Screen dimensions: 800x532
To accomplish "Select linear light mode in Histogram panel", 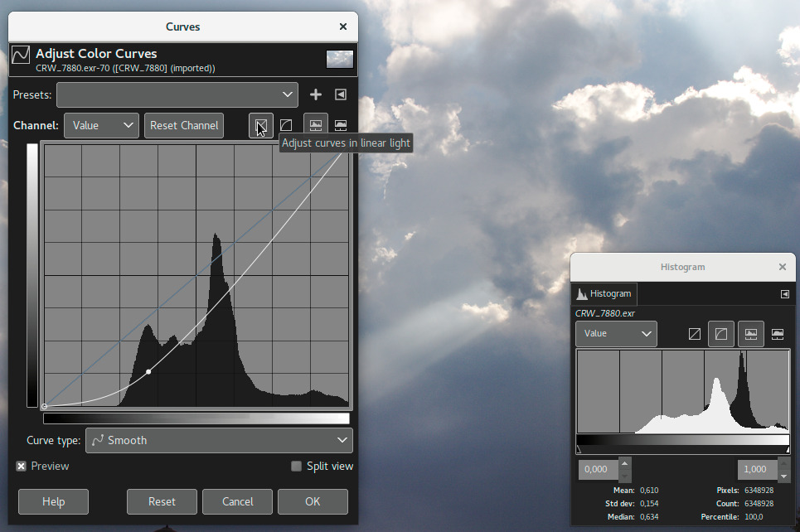I will click(x=694, y=334).
